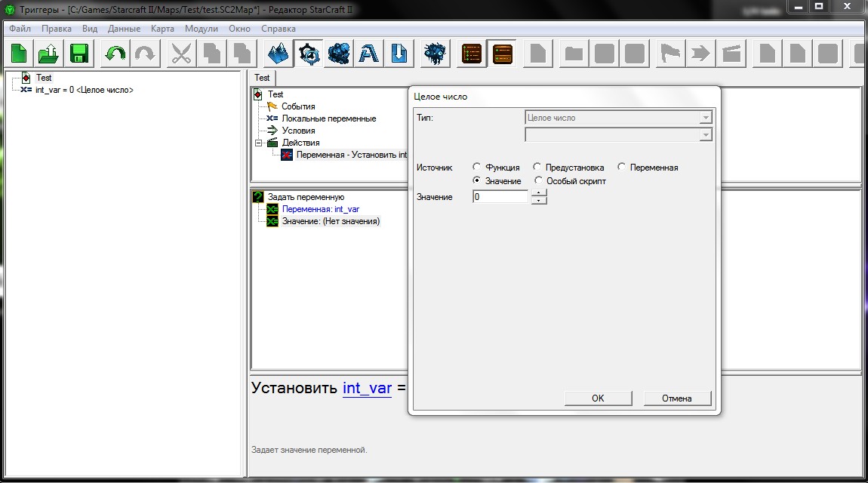868x483 pixels.
Task: Collapse the Действия tree node
Action: [x=259, y=143]
